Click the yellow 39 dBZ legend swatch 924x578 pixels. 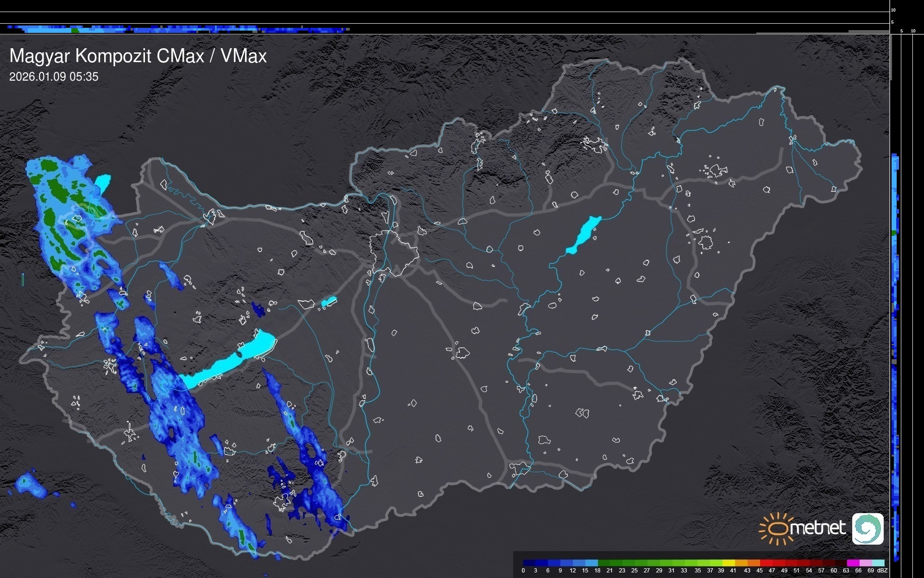tap(728, 563)
